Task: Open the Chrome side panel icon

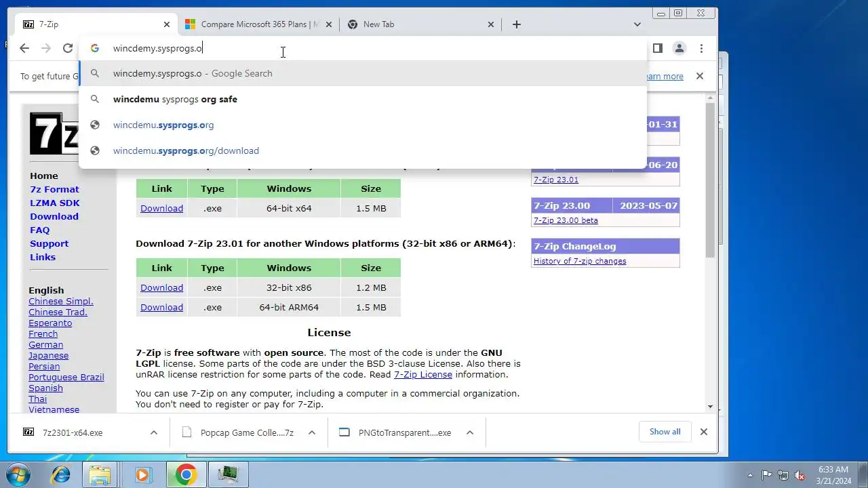Action: pos(657,48)
